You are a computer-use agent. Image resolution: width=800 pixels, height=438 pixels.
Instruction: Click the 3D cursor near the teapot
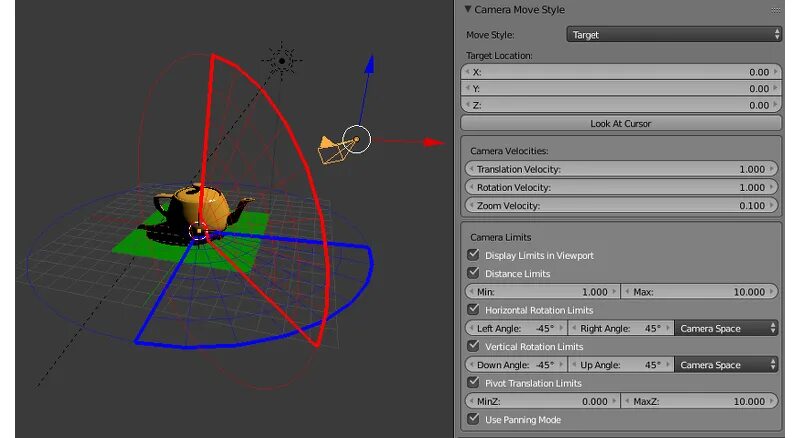197,231
